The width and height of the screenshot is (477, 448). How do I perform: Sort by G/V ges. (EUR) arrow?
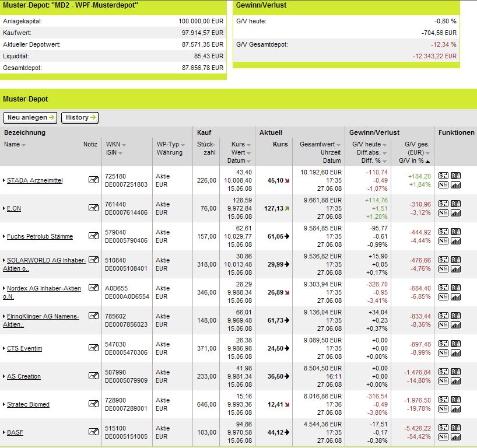pos(427,153)
